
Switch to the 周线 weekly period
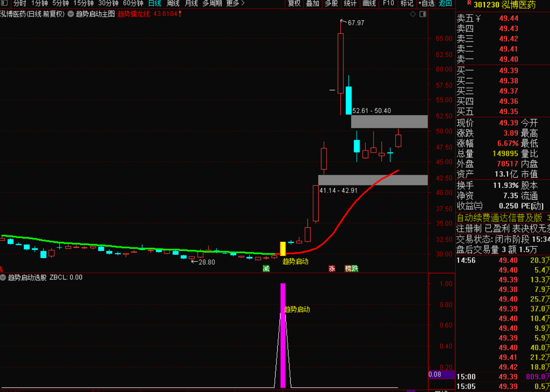tap(173, 3)
